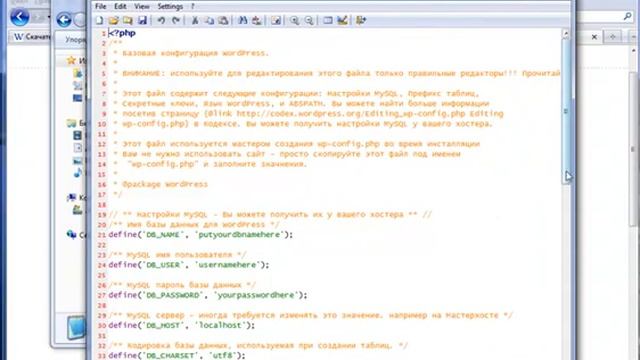
Task: Click 'utf8' string on line 33
Action: click(x=222, y=356)
